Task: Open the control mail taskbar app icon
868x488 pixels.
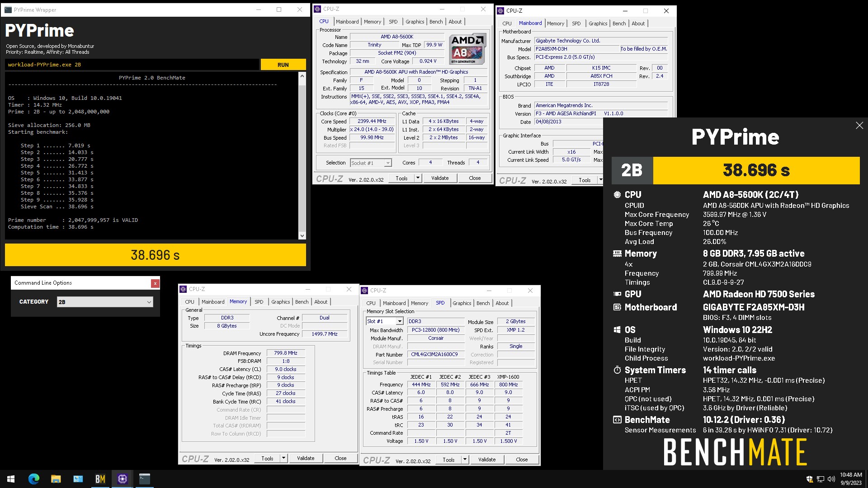Action: pyautogui.click(x=78, y=479)
